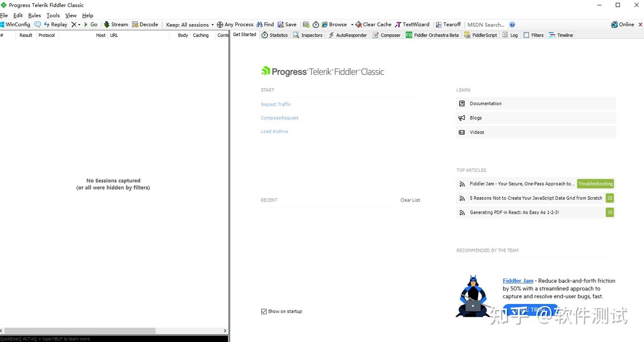644x342 pixels.
Task: Toggle Decode in the toolbar
Action: point(145,25)
